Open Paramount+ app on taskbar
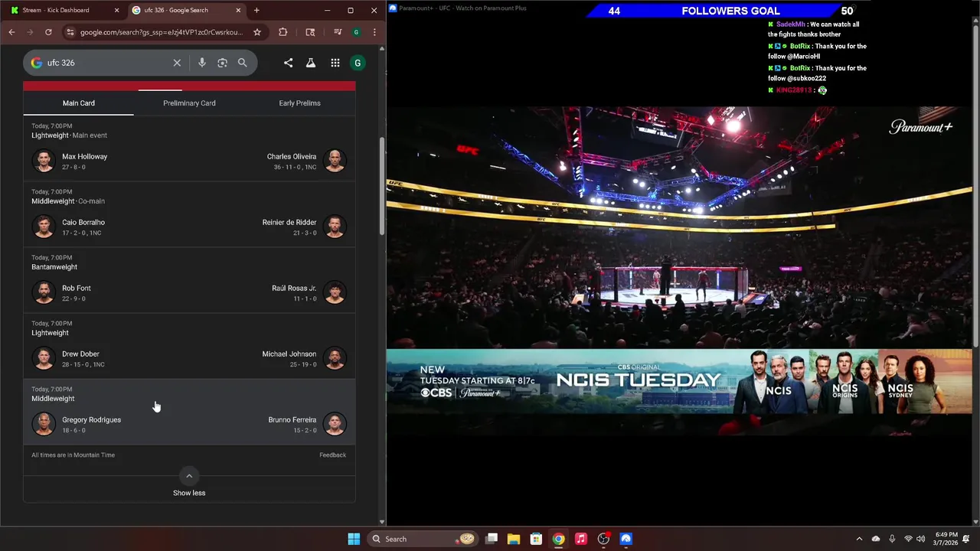Screen dimensions: 980x551 (x=626, y=539)
